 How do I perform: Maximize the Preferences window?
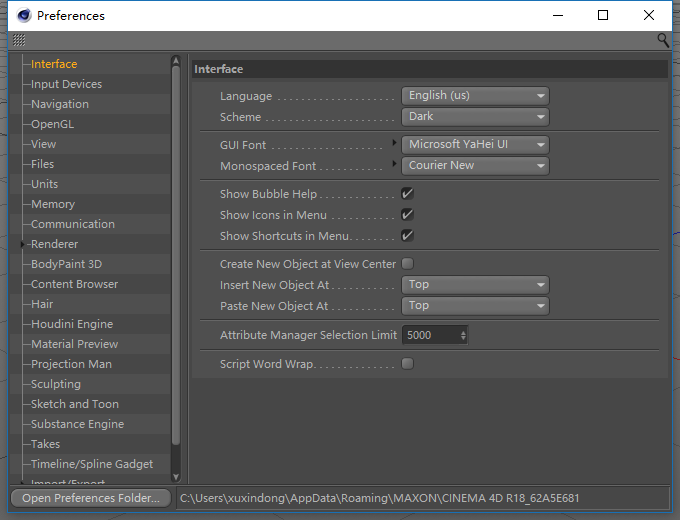(x=603, y=16)
